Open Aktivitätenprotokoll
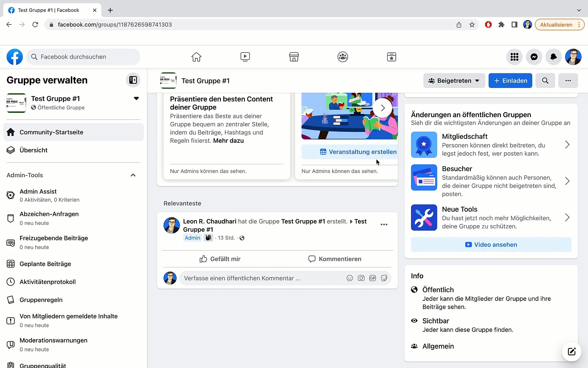 point(73,282)
